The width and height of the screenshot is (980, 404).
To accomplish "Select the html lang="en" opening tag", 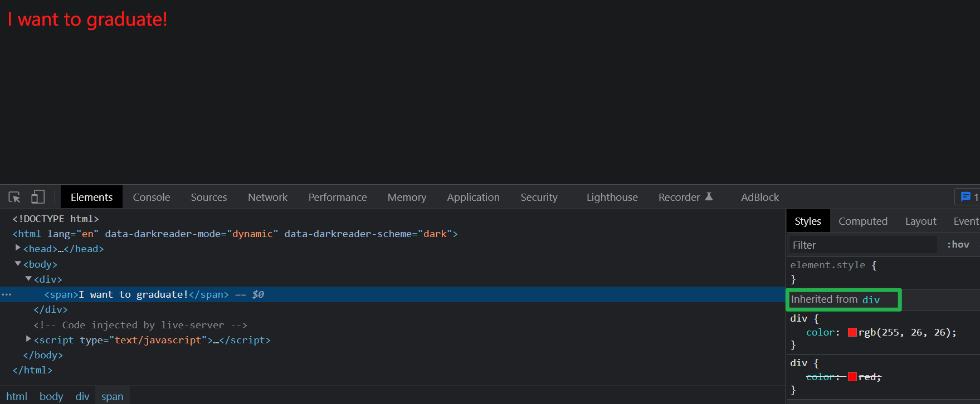I will [235, 234].
